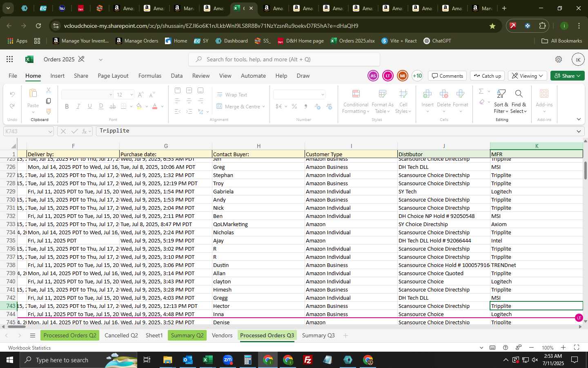Click the Comments button
588x368 pixels.
click(448, 76)
